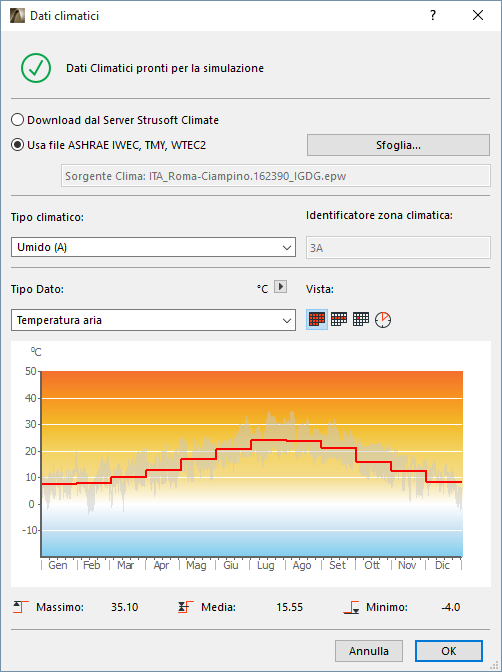Click the Minimo minimum value icon
The height and width of the screenshot is (672, 502).
pyautogui.click(x=351, y=607)
